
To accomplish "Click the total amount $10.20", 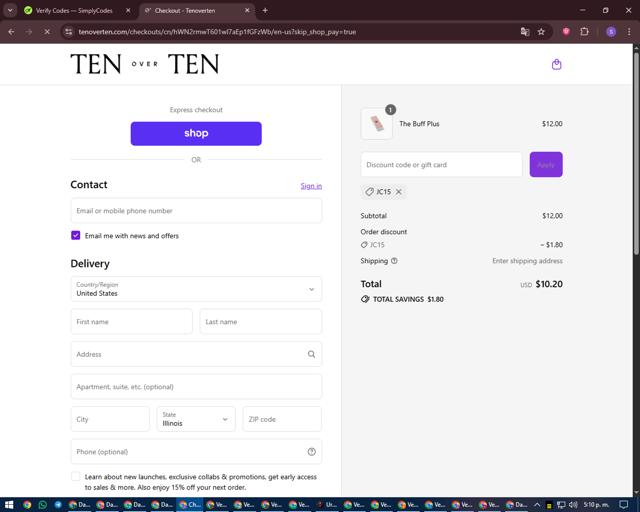I will (x=549, y=284).
